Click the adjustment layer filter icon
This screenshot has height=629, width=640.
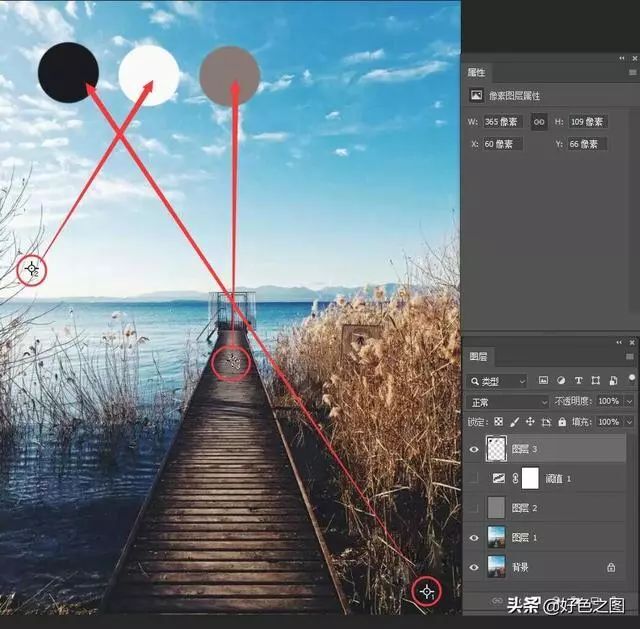pos(560,381)
